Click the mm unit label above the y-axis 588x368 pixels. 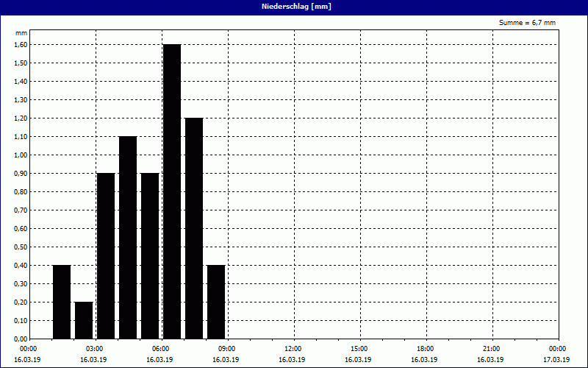pyautogui.click(x=21, y=33)
